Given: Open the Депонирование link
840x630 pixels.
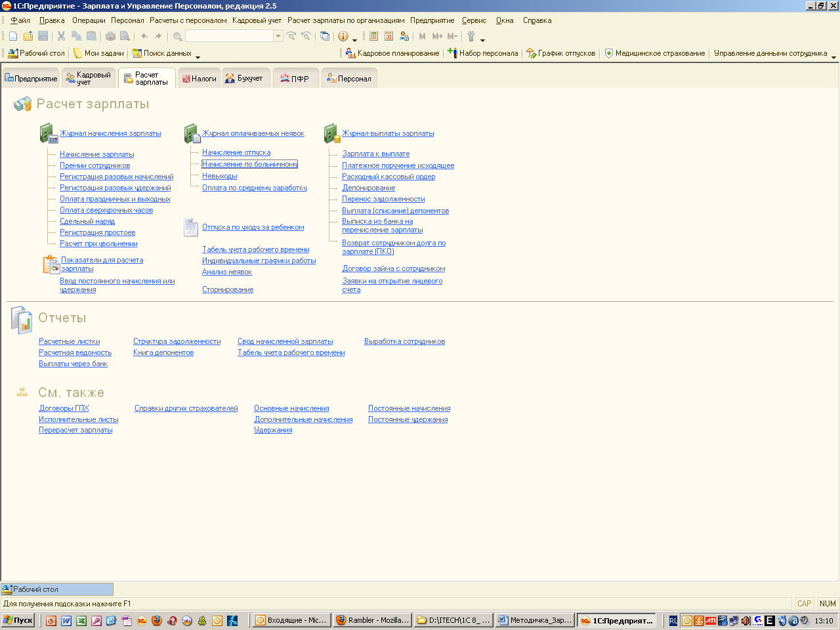Looking at the screenshot, I should point(368,188).
